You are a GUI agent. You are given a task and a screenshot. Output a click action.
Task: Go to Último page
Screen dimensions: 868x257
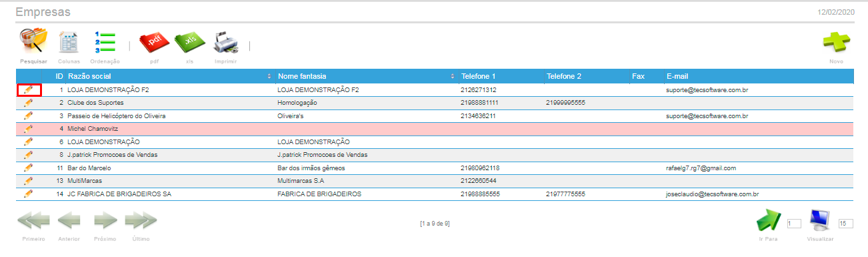click(x=141, y=221)
